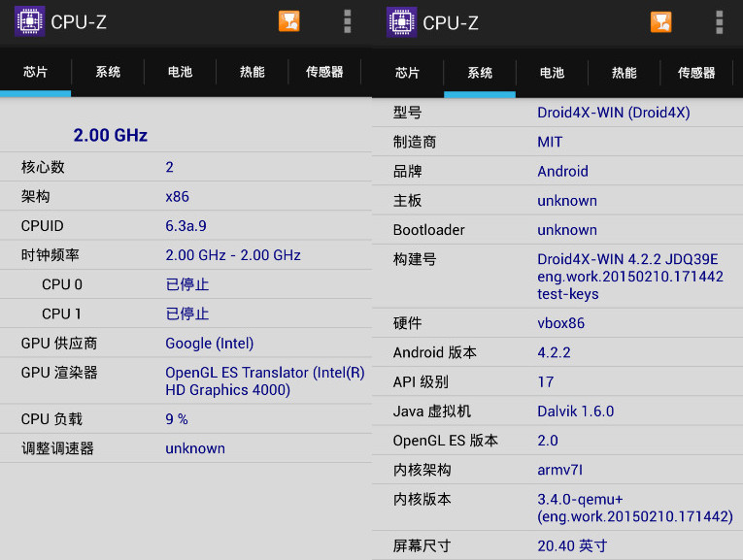Screen dimensions: 743x560
Task: Tap the 构建号 row with Droid4X-WIN build
Action: (557, 277)
